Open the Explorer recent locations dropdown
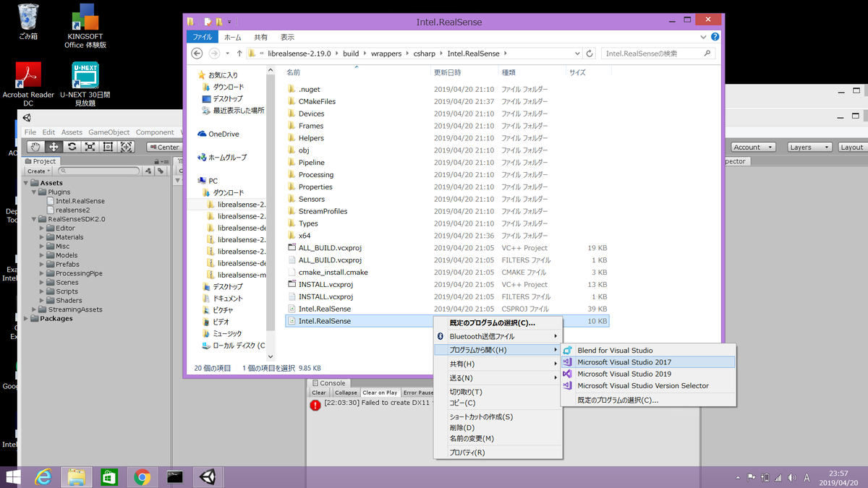868x488 pixels. pyautogui.click(x=227, y=53)
